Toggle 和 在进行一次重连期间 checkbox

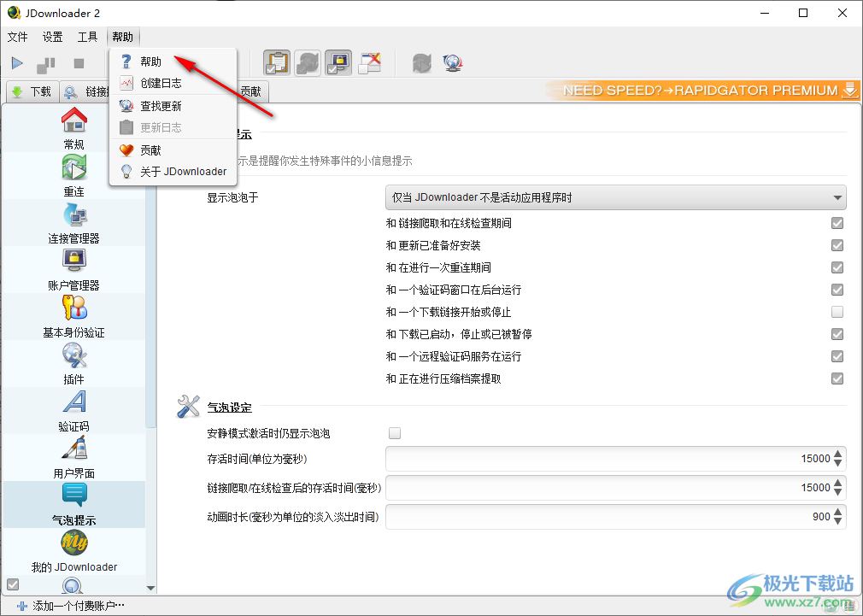[837, 267]
